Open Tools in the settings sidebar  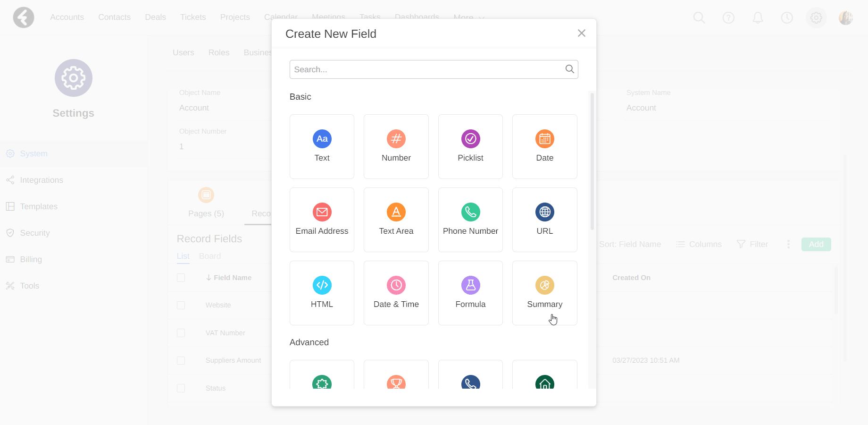[74, 286]
